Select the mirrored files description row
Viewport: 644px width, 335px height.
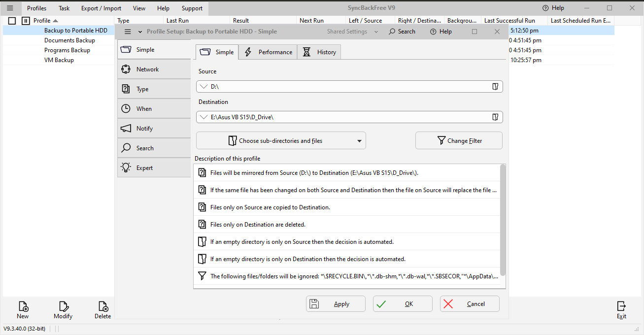(x=347, y=173)
